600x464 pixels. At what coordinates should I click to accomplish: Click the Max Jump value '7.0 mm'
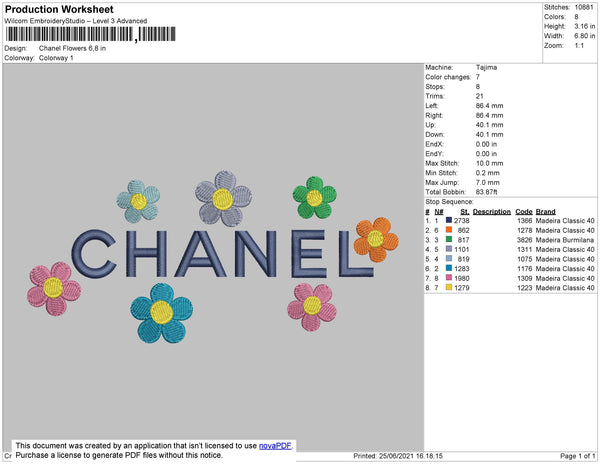[x=488, y=182]
